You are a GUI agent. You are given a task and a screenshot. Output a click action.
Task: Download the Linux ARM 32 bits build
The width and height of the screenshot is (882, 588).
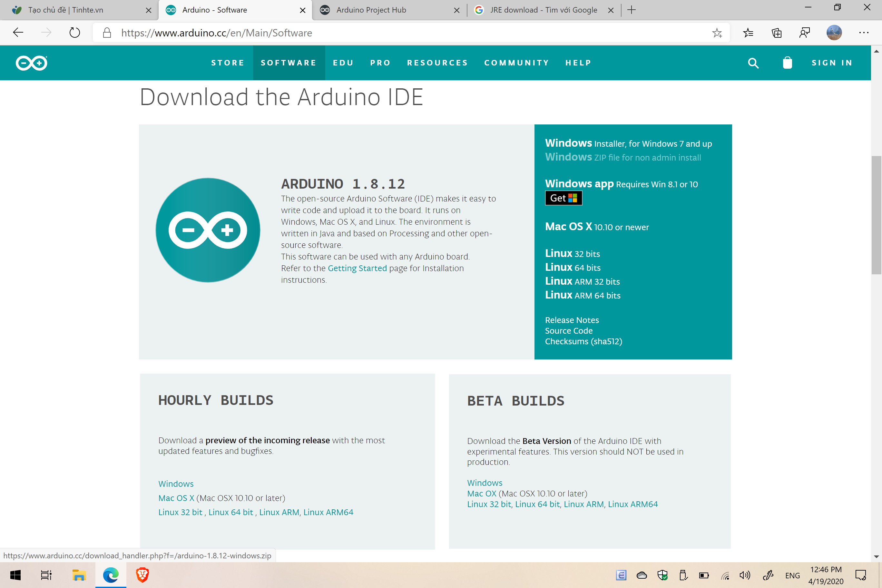click(x=583, y=281)
